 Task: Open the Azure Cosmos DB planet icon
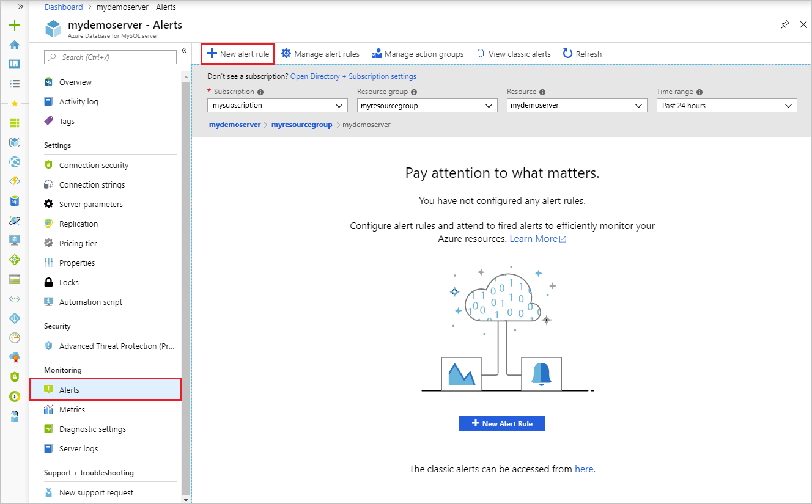click(15, 221)
